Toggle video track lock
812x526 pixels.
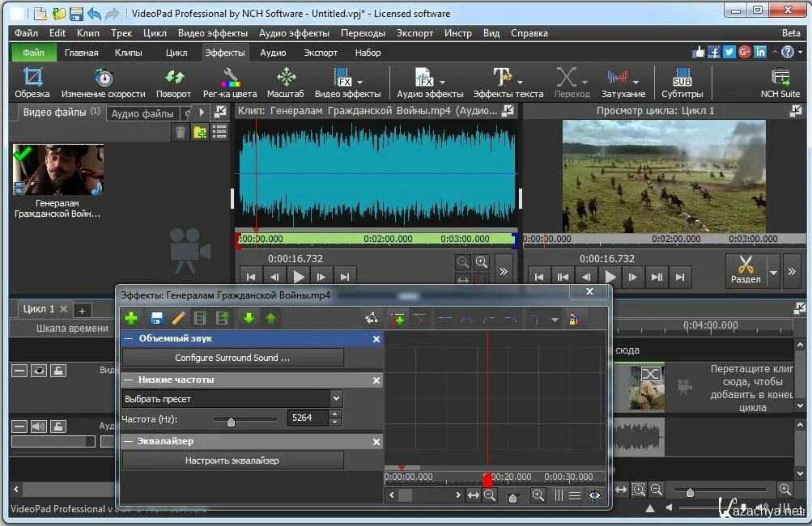[58, 370]
